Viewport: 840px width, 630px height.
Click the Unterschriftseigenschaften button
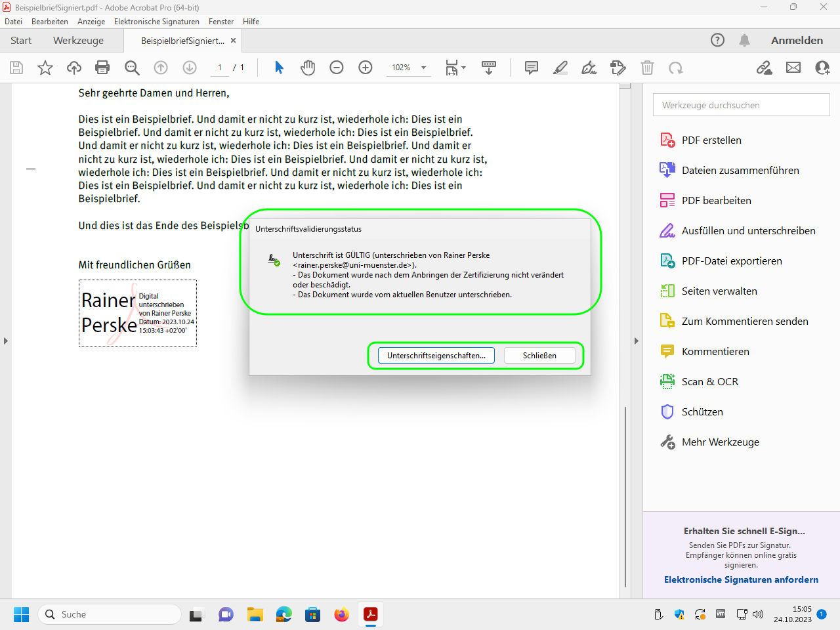click(436, 356)
